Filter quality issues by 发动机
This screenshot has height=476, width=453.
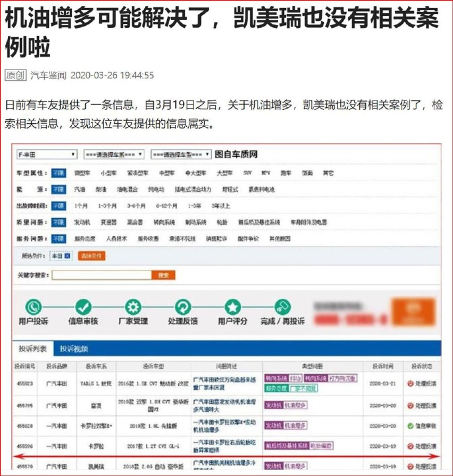(x=82, y=222)
